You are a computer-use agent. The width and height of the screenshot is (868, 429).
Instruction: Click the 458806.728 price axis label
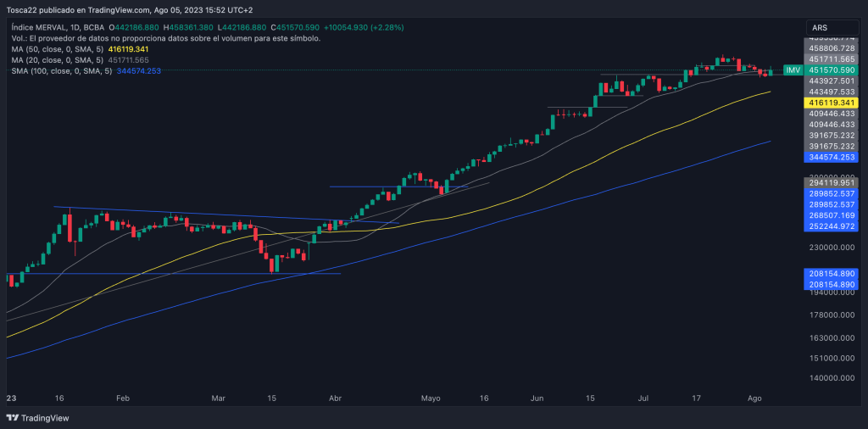click(832, 48)
